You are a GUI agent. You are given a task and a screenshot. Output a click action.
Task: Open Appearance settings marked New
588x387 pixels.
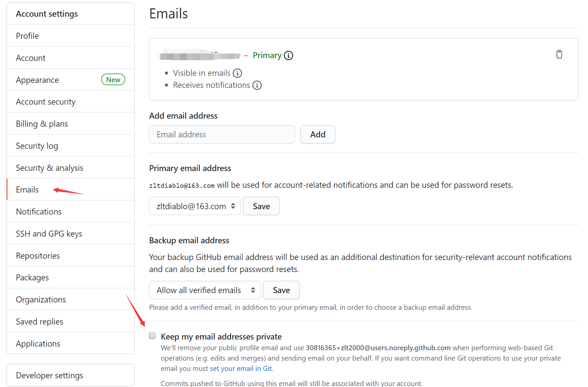coord(37,80)
